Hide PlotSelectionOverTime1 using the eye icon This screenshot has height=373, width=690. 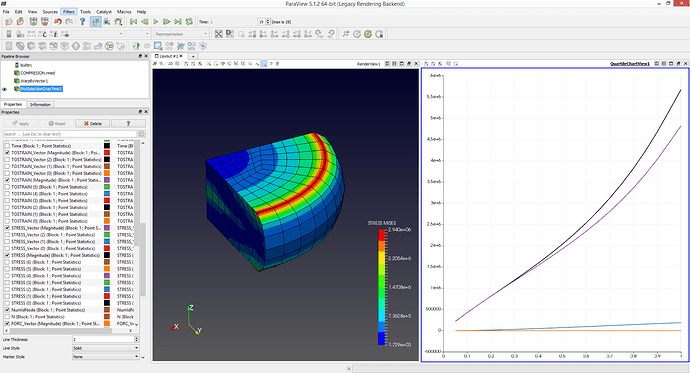[x=5, y=89]
